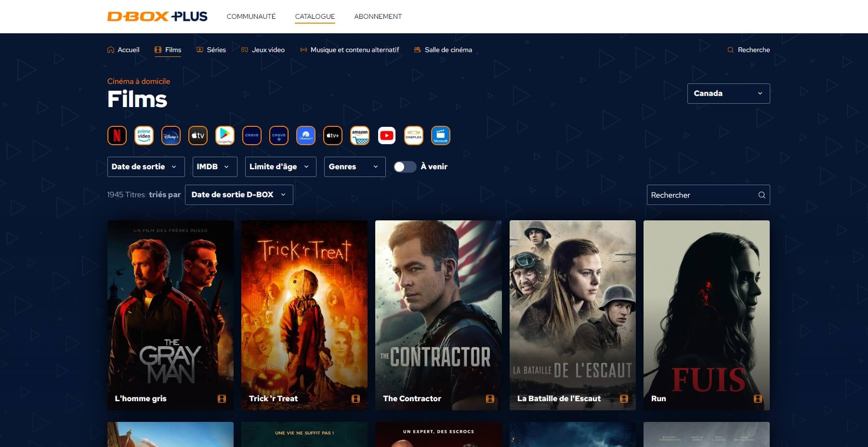The image size is (868, 447).
Task: Open the Date de sortie filter
Action: click(x=146, y=167)
